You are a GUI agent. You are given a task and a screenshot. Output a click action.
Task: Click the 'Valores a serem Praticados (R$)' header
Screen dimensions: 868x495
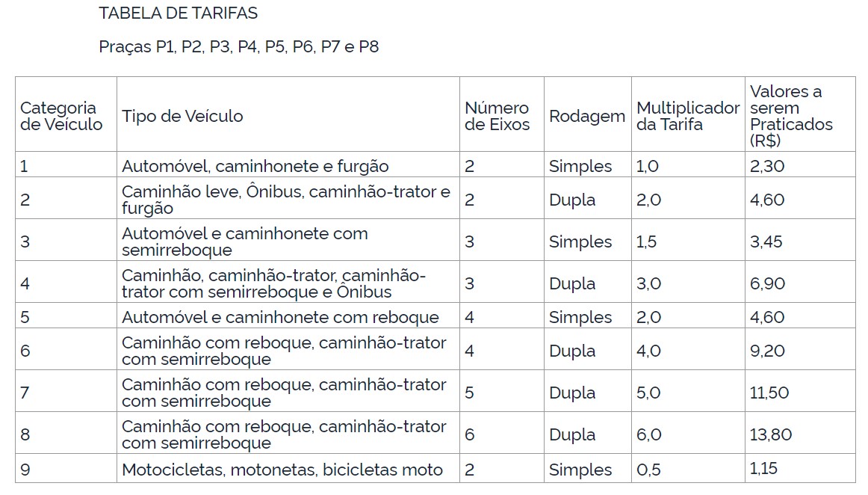[x=790, y=116]
